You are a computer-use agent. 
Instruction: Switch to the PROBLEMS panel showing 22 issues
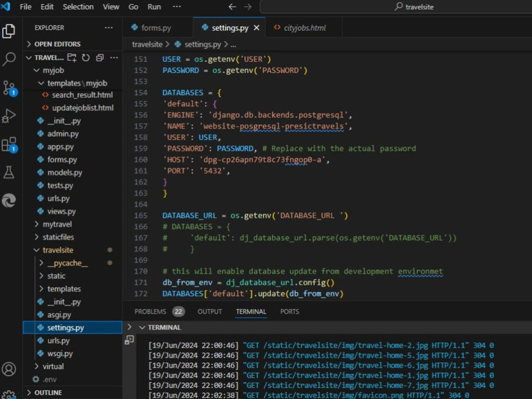(x=150, y=311)
